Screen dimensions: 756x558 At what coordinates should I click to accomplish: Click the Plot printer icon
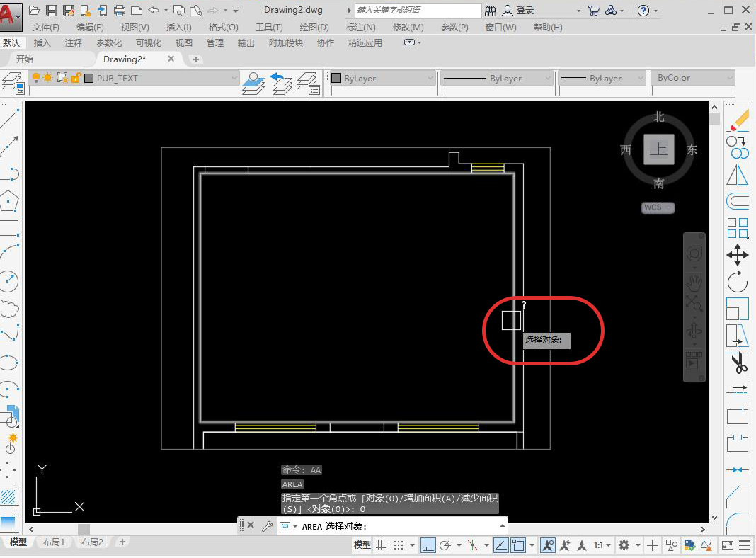(120, 10)
